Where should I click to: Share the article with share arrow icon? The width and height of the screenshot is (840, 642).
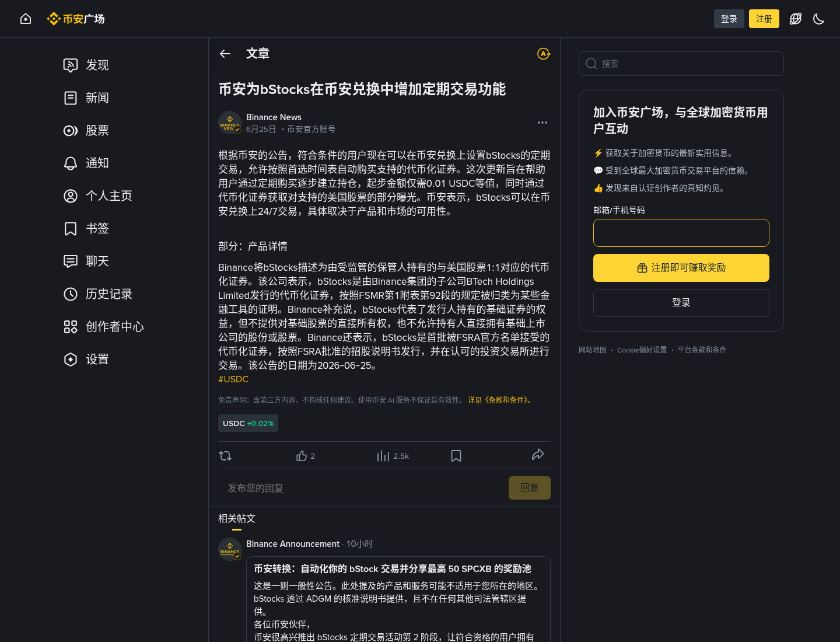click(538, 455)
